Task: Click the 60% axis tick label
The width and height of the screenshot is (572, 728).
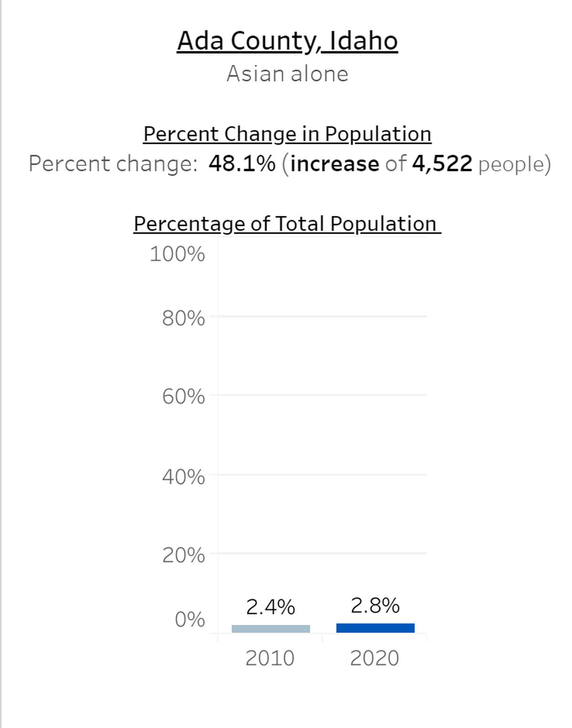Action: coord(184,396)
